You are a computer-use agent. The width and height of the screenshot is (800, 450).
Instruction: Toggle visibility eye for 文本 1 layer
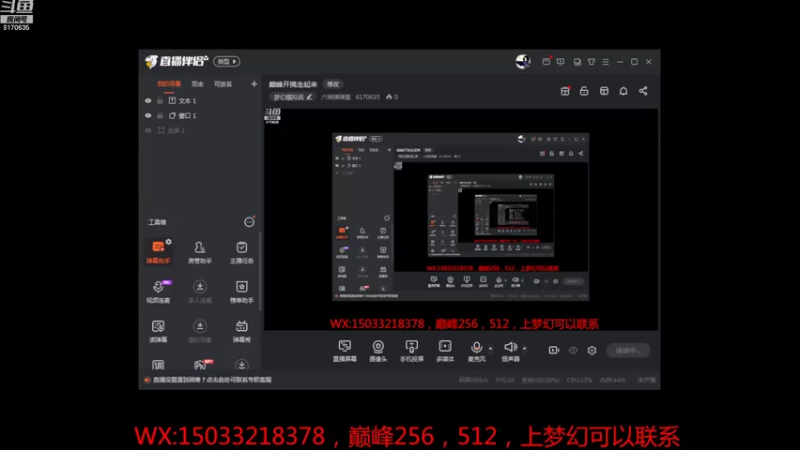click(148, 101)
